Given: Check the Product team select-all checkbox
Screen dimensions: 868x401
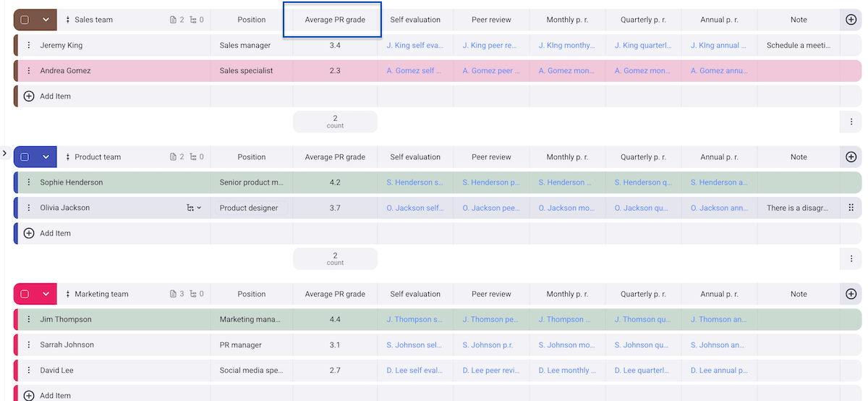Looking at the screenshot, I should pyautogui.click(x=25, y=157).
